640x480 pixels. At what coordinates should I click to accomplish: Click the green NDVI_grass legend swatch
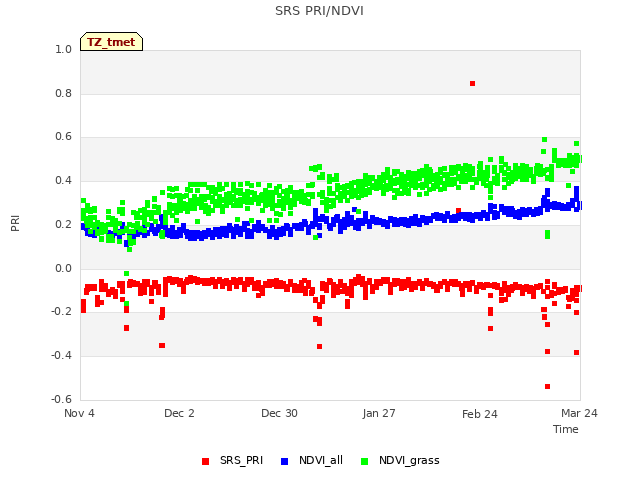coord(364,461)
